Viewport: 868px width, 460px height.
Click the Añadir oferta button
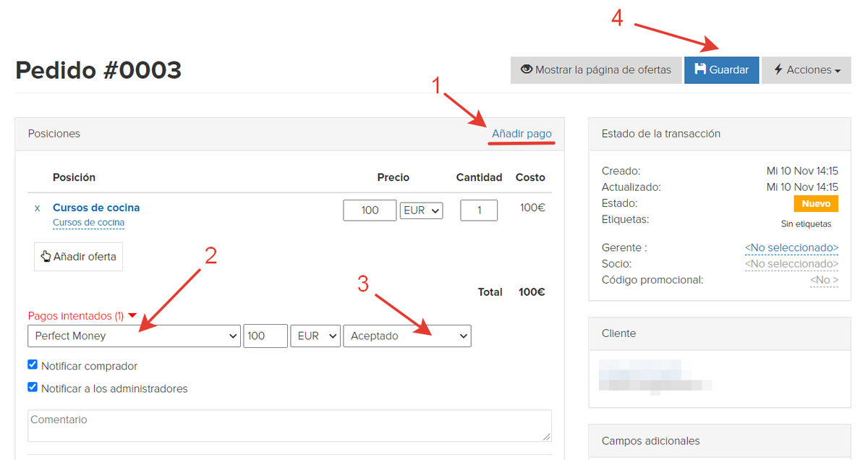tap(78, 257)
